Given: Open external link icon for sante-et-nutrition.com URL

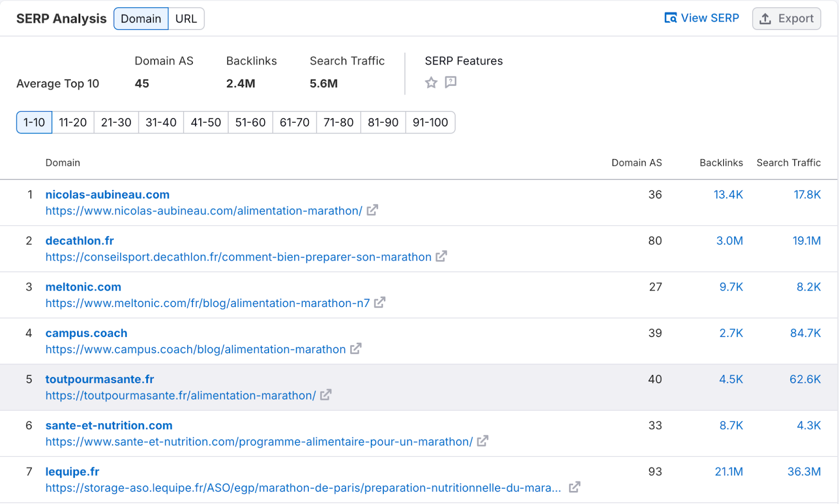Looking at the screenshot, I should pyautogui.click(x=483, y=441).
